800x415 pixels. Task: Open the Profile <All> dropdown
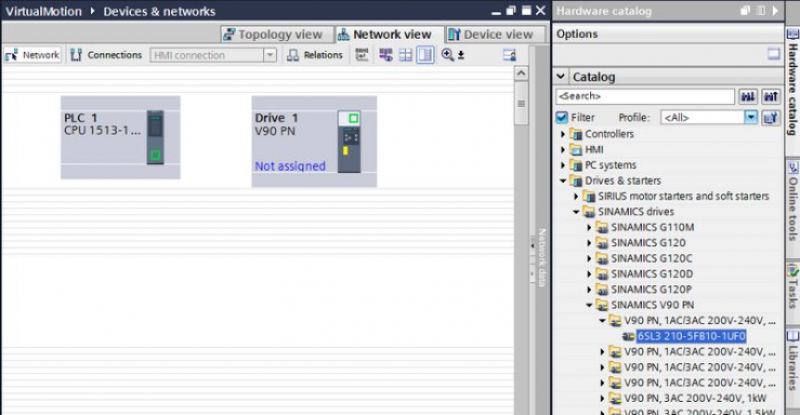tap(751, 117)
